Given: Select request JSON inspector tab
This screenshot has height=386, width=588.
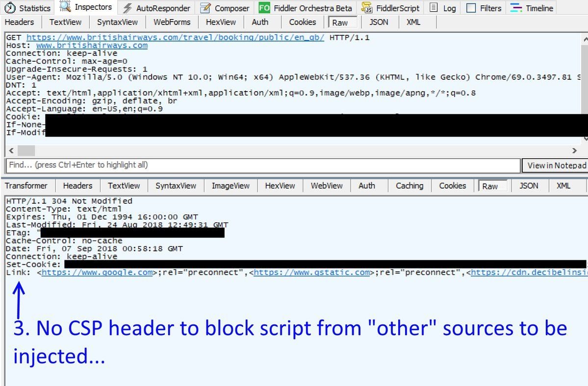Looking at the screenshot, I should (379, 22).
